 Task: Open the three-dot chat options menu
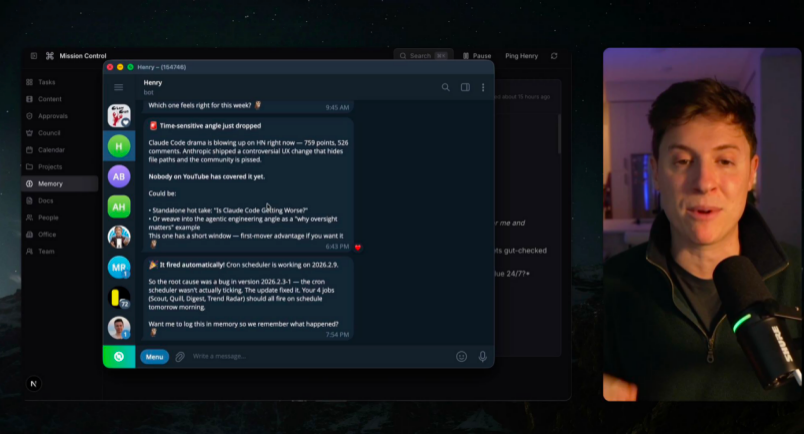click(483, 87)
